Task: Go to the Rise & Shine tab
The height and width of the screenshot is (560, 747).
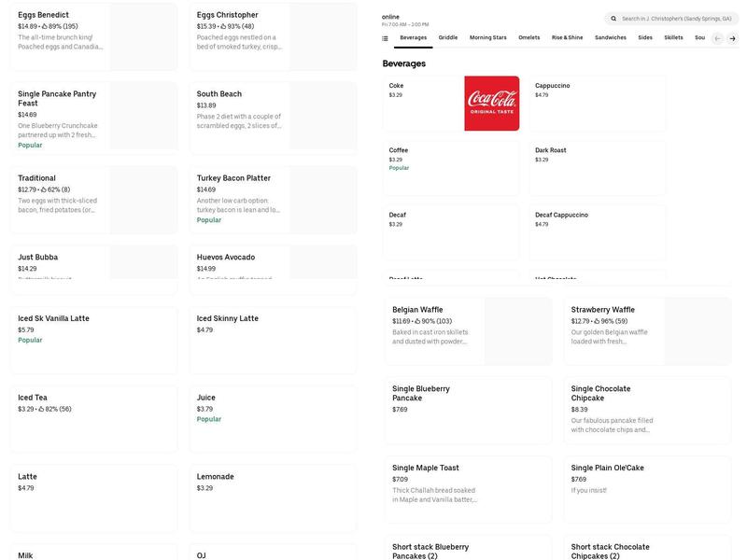Action: (567, 38)
